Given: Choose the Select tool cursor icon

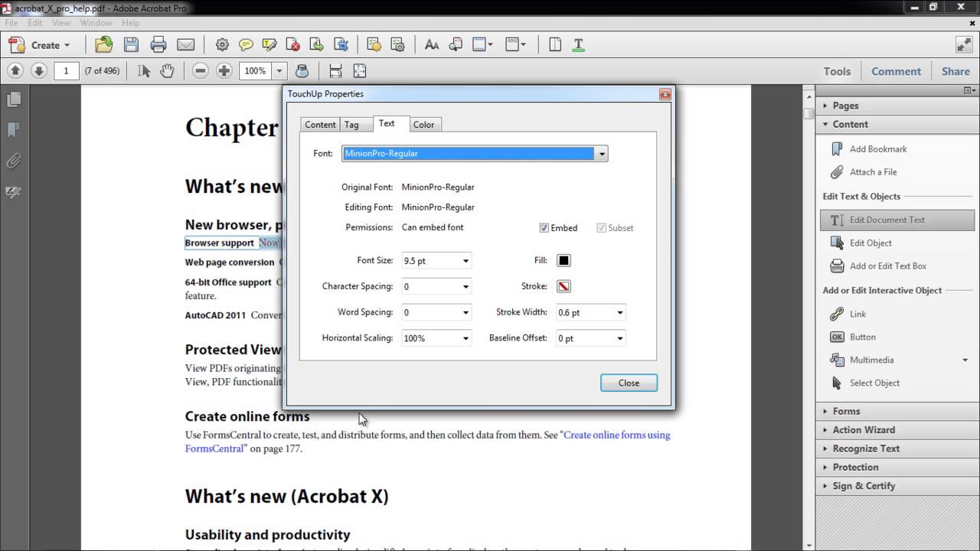Looking at the screenshot, I should tap(143, 70).
